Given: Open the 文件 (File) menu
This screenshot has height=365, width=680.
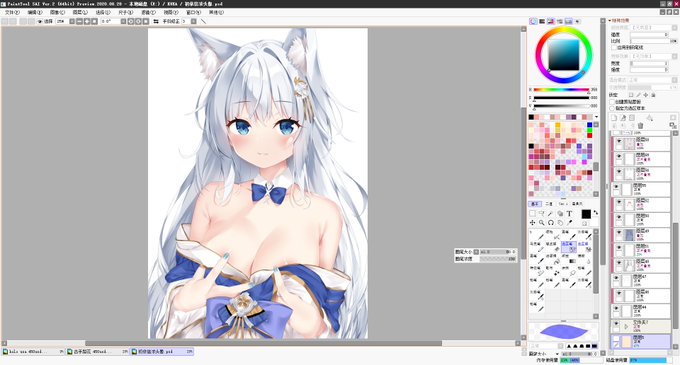Looking at the screenshot, I should 12,13.
